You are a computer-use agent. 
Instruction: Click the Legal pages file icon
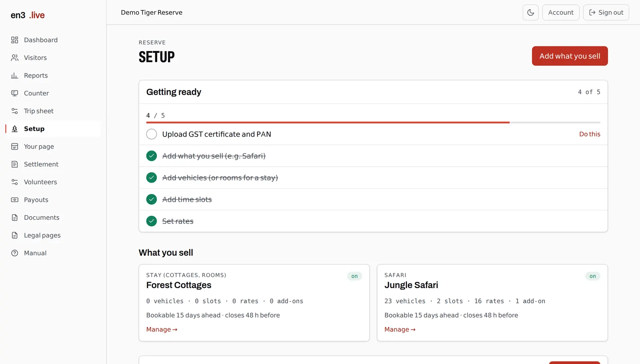15,235
